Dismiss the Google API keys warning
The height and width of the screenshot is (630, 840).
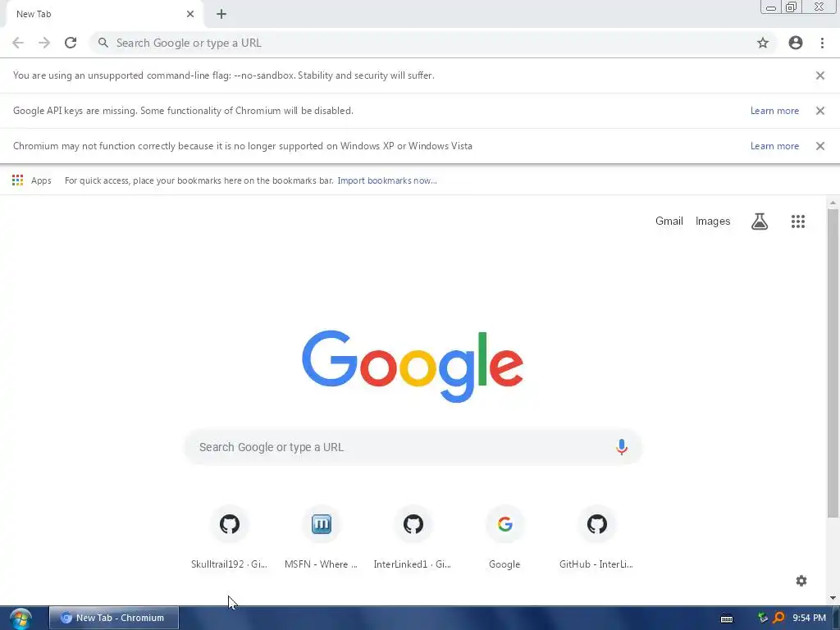(820, 111)
